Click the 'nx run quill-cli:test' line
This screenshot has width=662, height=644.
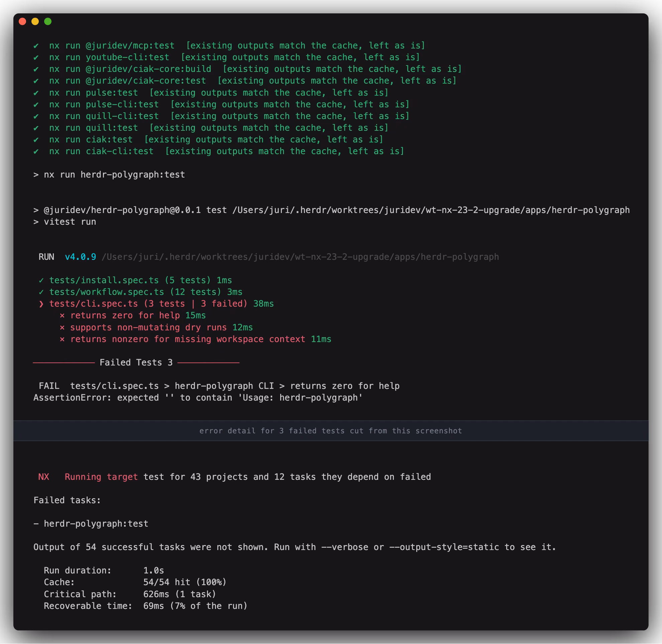pos(221,116)
